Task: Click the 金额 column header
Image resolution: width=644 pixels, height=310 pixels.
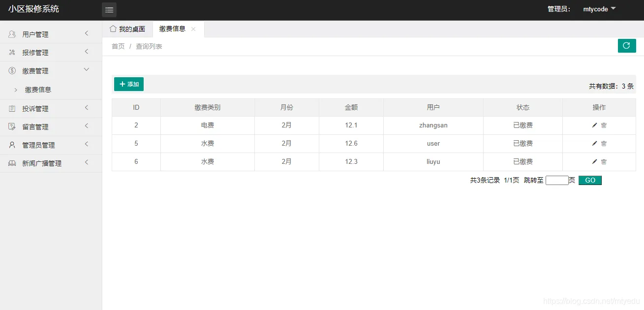Action: click(x=351, y=107)
